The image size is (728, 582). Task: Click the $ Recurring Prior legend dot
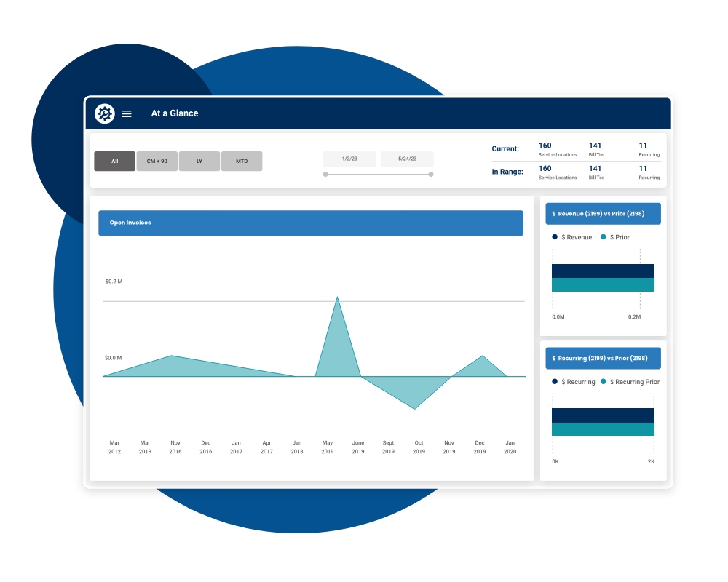pos(603,381)
